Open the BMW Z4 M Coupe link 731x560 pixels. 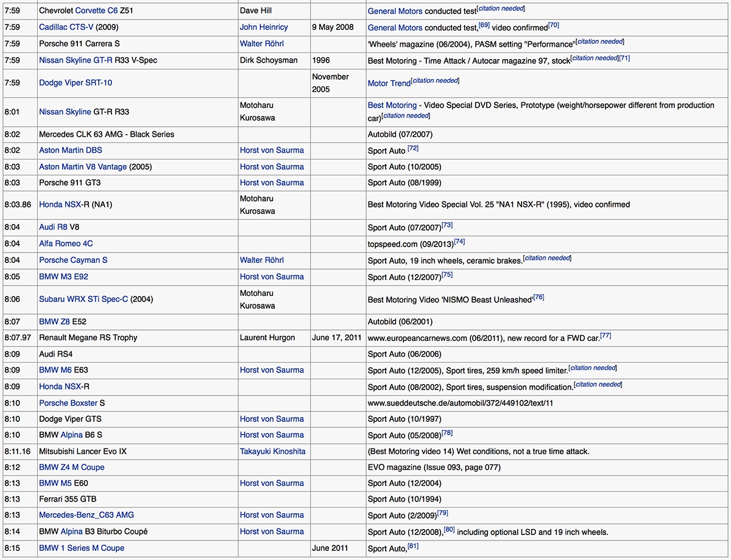pyautogui.click(x=72, y=467)
